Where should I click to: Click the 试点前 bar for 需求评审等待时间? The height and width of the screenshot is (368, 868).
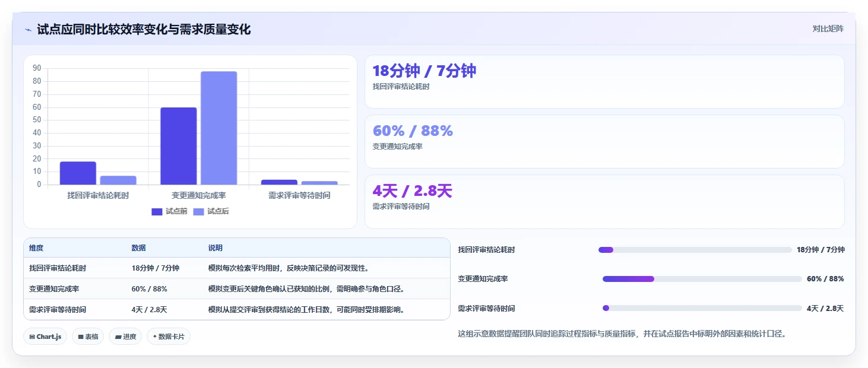[x=279, y=182]
